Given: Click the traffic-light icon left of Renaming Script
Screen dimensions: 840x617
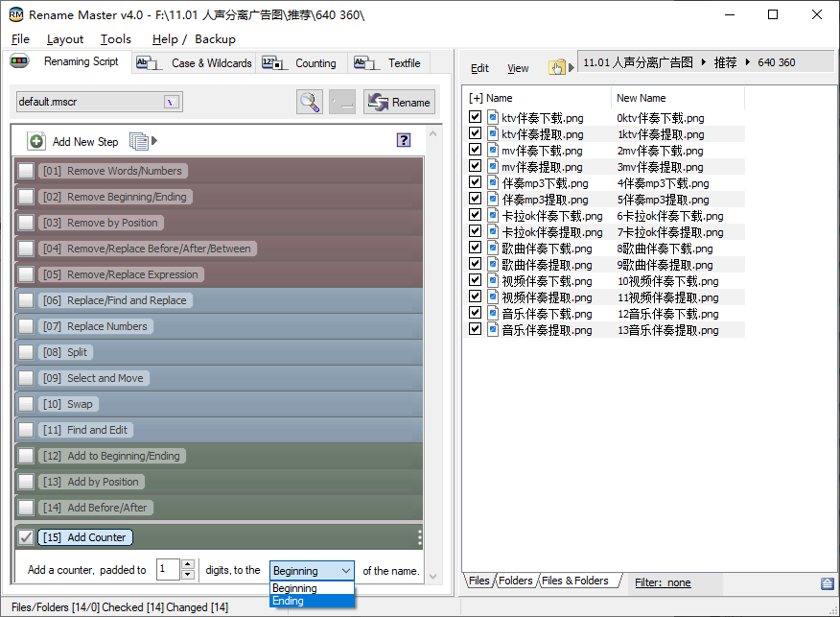Looking at the screenshot, I should click(20, 61).
